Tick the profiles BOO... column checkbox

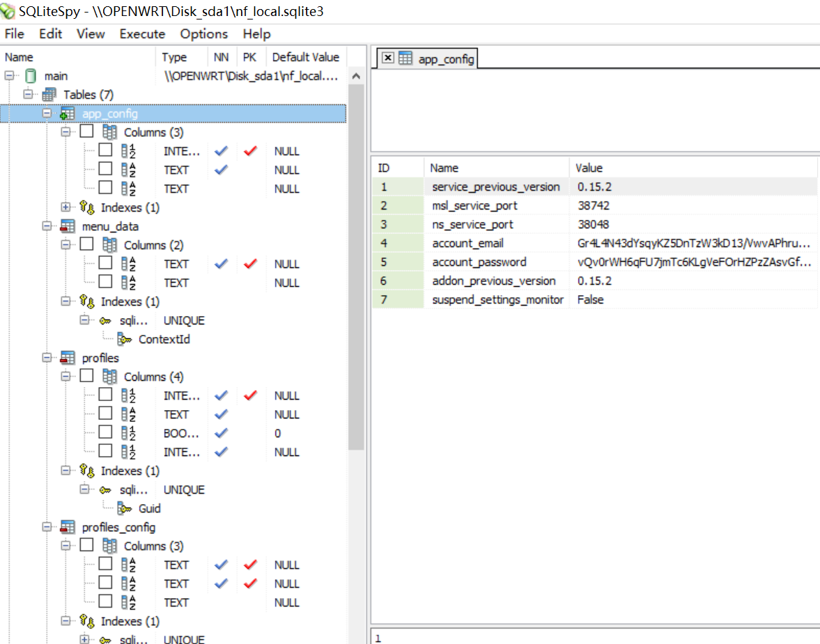pyautogui.click(x=106, y=432)
